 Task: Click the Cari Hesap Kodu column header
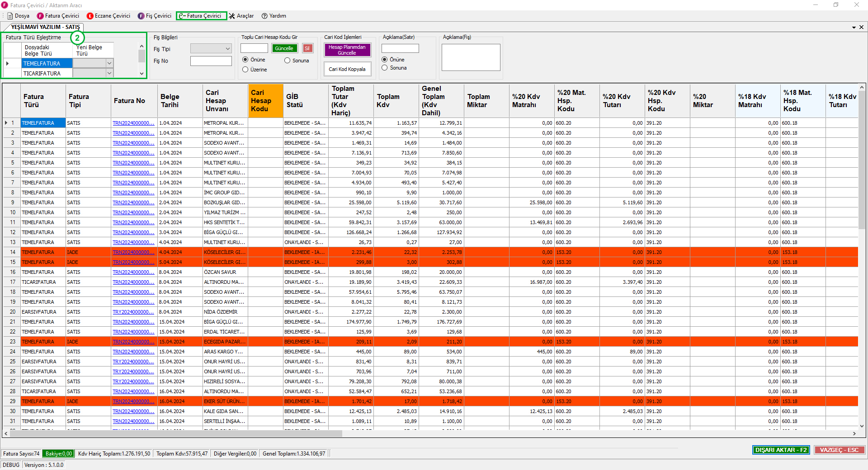tap(265, 101)
